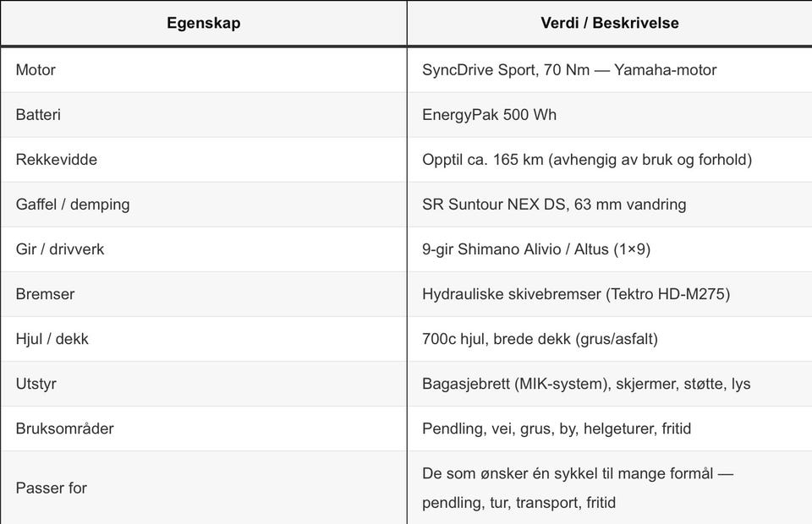Select the Gaffel / demping label

click(x=72, y=205)
